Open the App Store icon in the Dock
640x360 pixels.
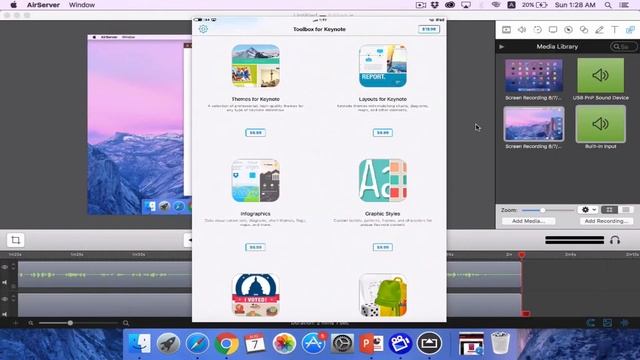(x=313, y=343)
